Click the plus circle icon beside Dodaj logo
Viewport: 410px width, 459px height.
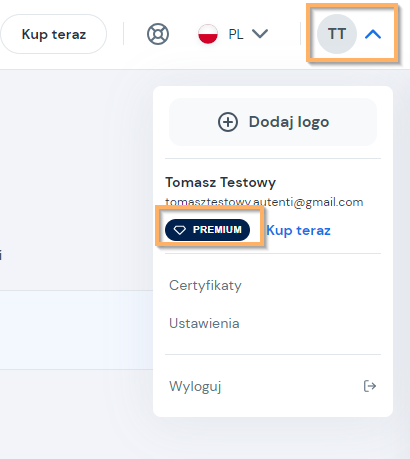[x=228, y=122]
